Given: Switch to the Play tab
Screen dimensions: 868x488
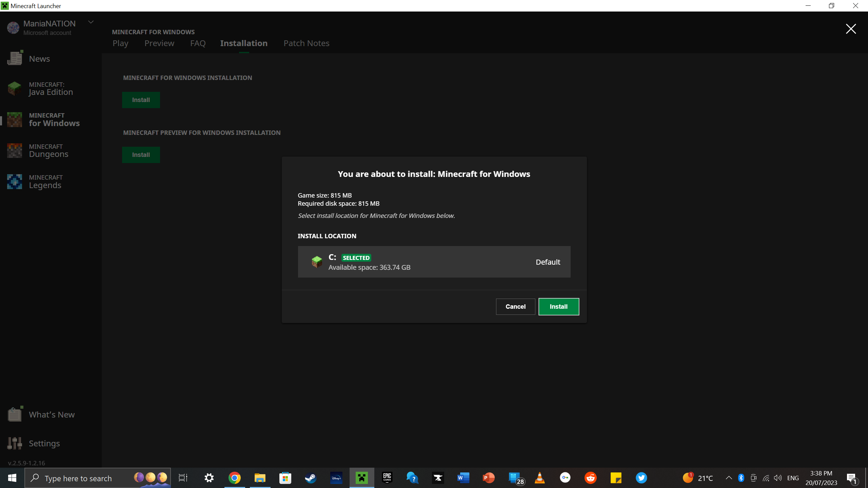Looking at the screenshot, I should coord(120,43).
